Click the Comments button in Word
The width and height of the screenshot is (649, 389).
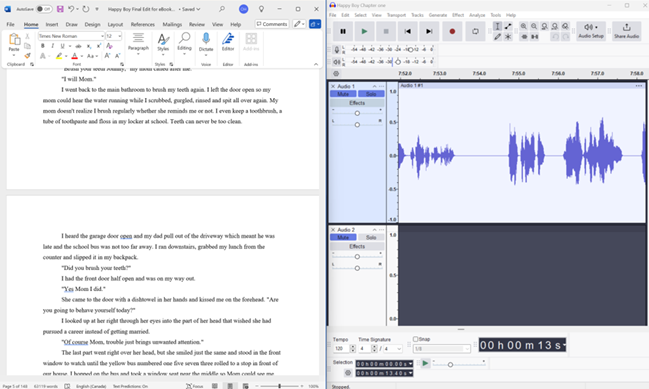point(272,24)
